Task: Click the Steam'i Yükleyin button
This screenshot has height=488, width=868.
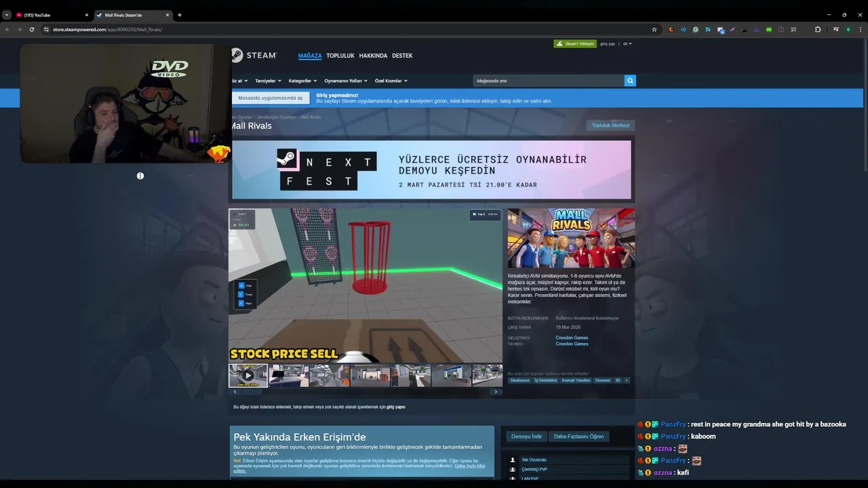Action: click(x=575, y=43)
